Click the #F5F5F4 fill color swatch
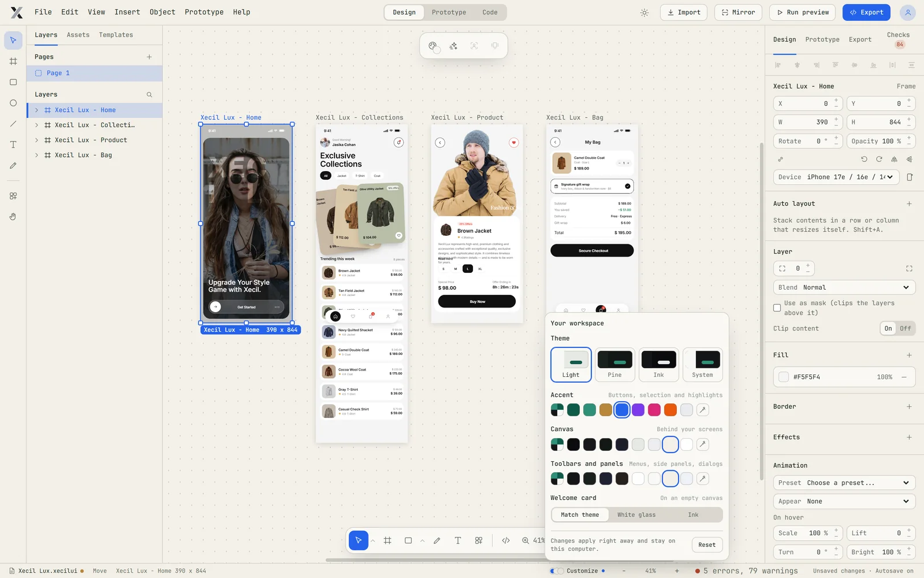 [x=784, y=377]
